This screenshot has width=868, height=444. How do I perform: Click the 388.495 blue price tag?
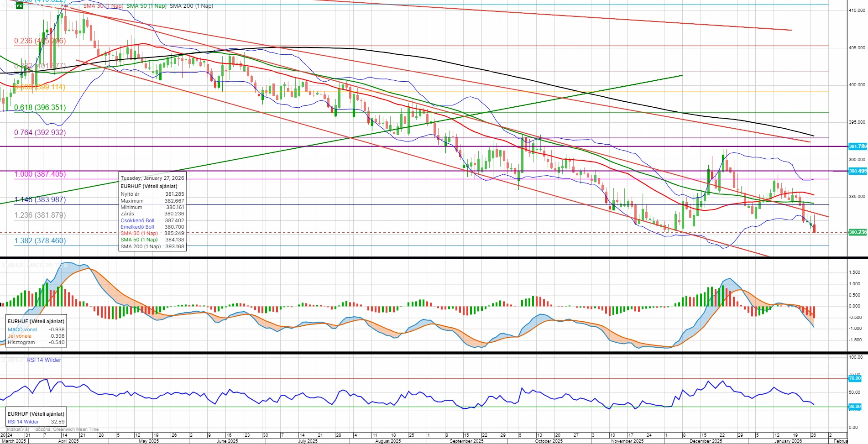click(x=857, y=171)
